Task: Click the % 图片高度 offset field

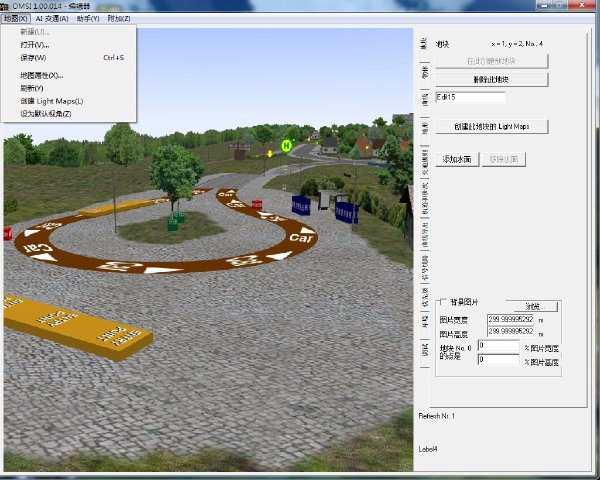Action: point(499,359)
